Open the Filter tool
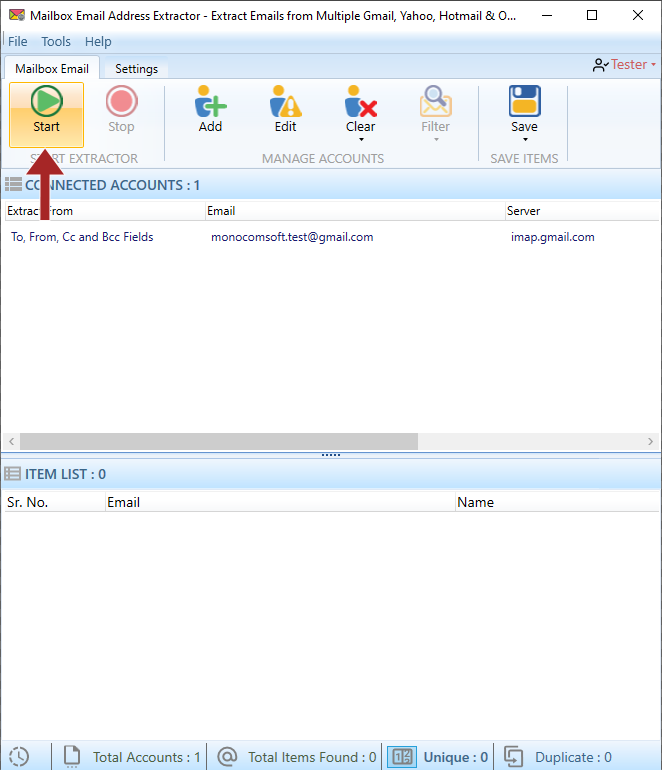The image size is (662, 770). [x=435, y=109]
